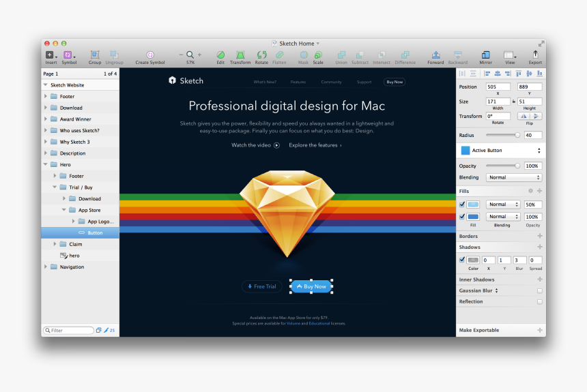Collapse the App Store folder
Screen dimensions: 587x392
point(64,210)
